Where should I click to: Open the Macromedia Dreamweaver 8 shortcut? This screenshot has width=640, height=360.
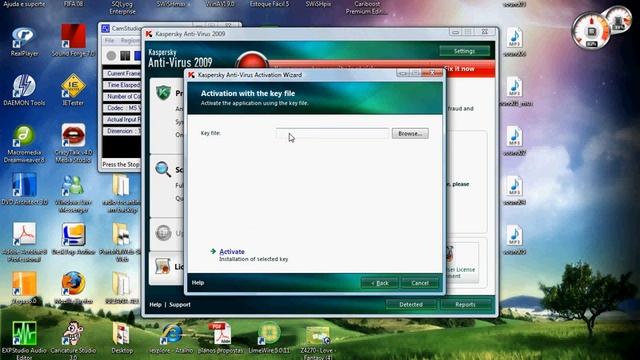(24, 144)
